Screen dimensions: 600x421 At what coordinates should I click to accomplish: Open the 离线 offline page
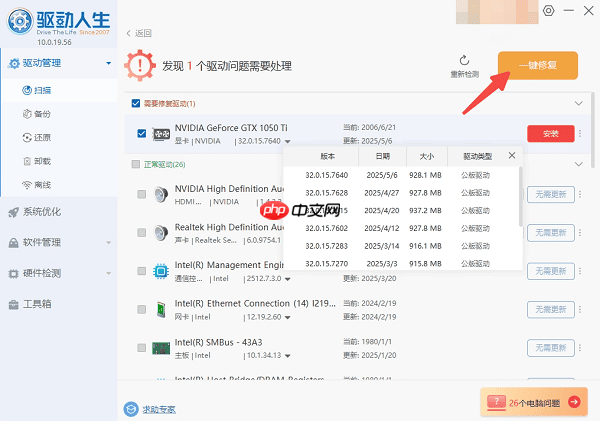pos(37,185)
